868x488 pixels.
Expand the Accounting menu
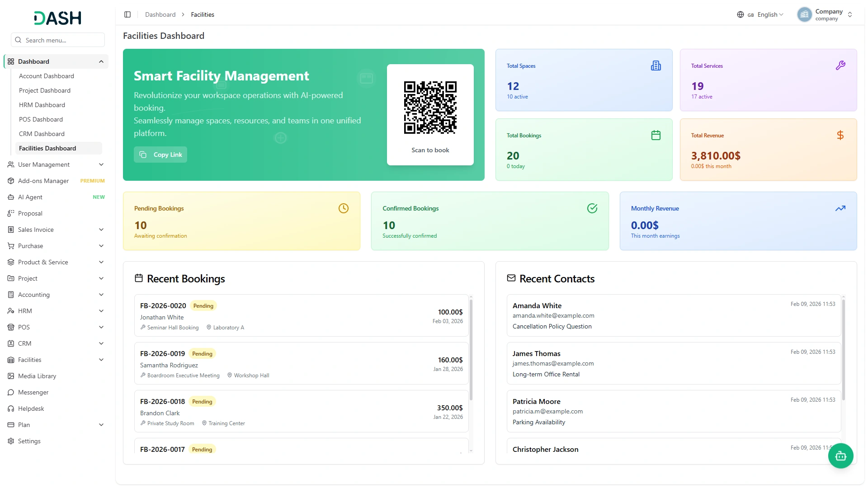point(56,295)
